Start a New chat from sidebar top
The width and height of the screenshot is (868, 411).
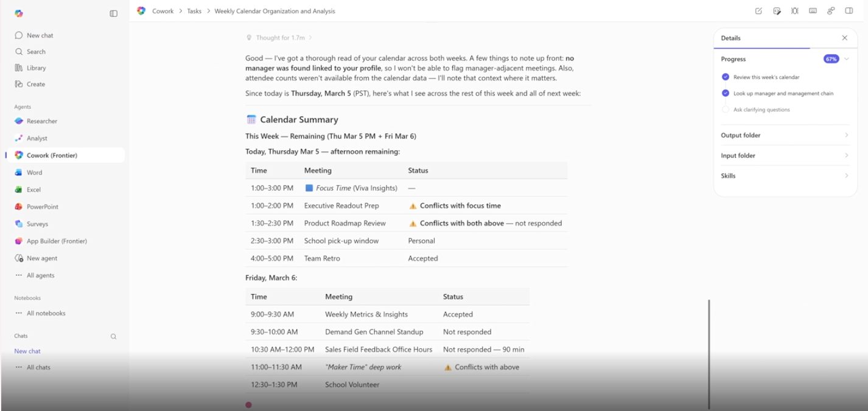pyautogui.click(x=40, y=35)
